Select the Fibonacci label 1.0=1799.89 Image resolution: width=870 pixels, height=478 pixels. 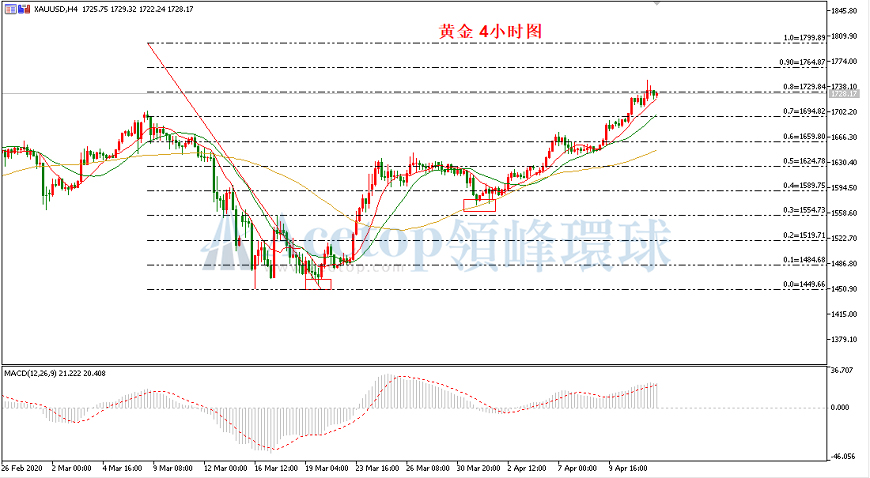pyautogui.click(x=805, y=38)
